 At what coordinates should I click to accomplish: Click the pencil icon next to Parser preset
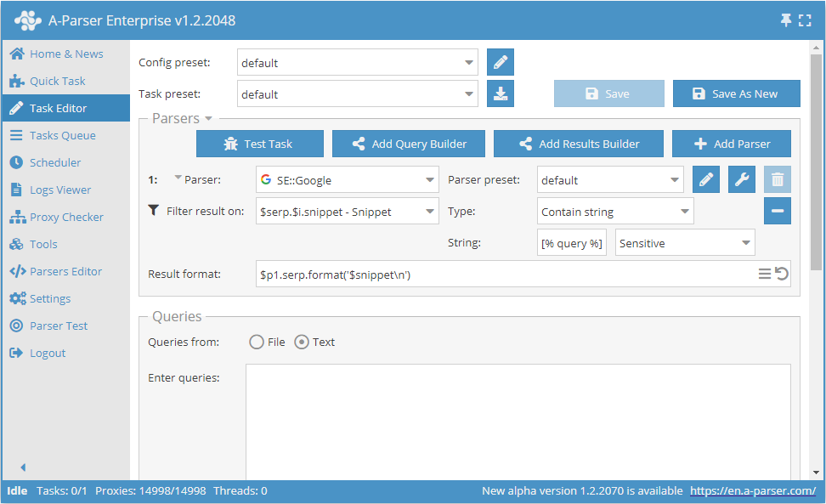click(x=706, y=180)
